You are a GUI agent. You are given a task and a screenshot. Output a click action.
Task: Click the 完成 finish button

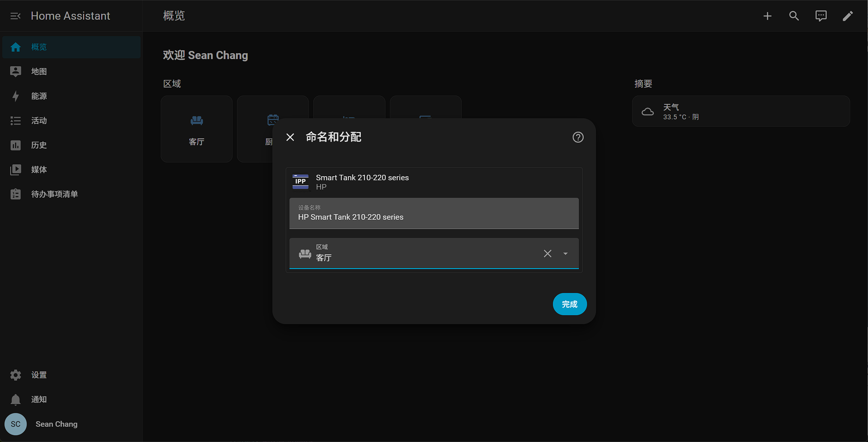(x=570, y=304)
